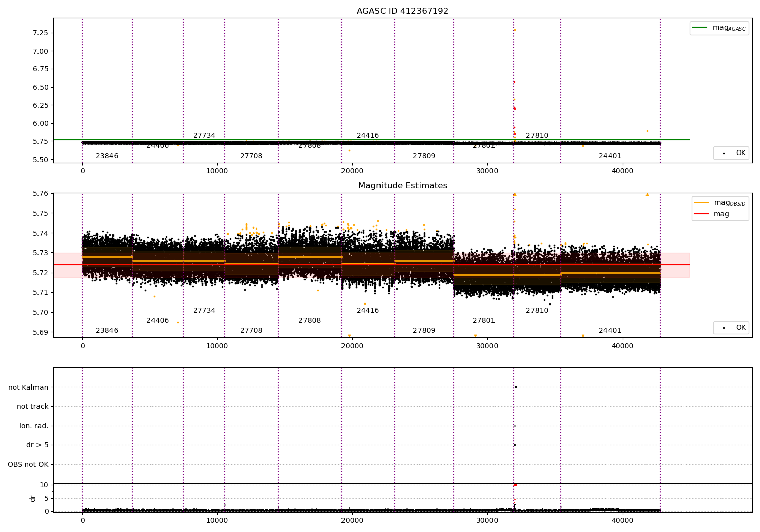Click green line swatch in mag AGASC legend

[x=700, y=28]
